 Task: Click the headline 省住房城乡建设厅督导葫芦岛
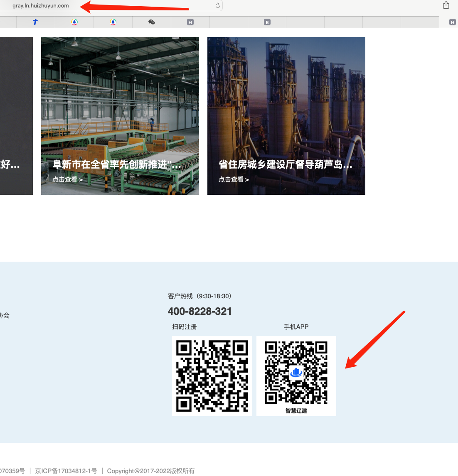[285, 164]
